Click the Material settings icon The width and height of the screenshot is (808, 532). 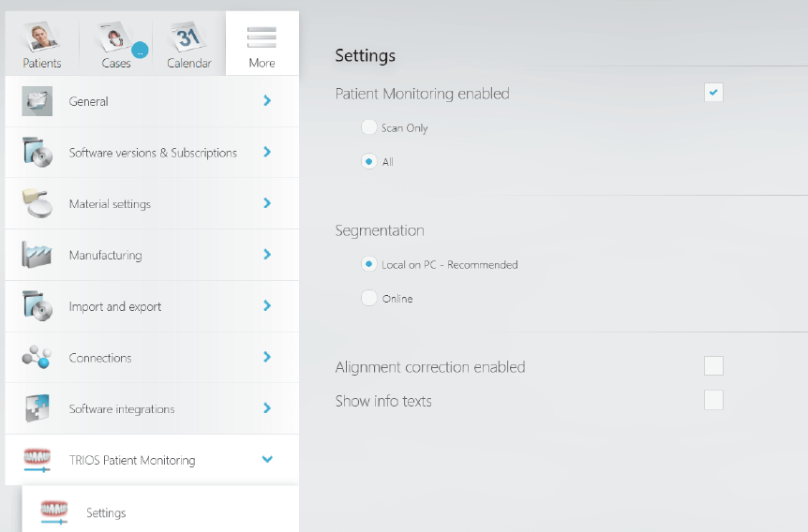pos(37,203)
